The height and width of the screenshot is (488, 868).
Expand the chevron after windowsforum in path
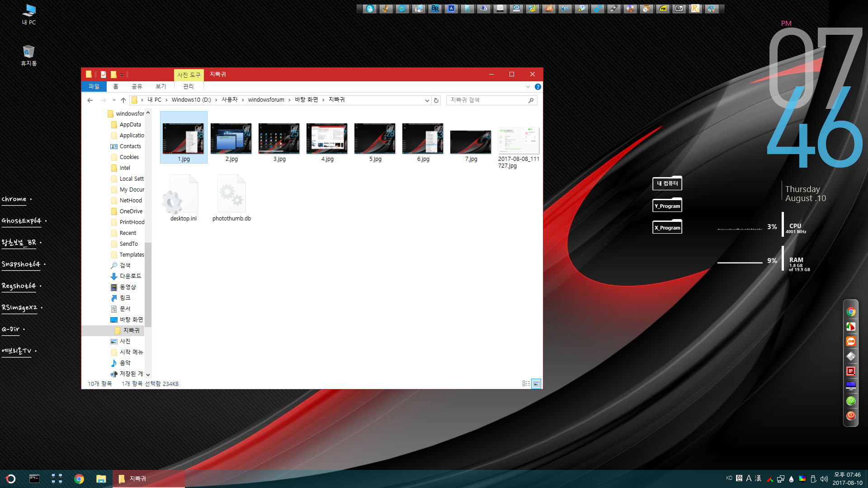[x=289, y=100]
